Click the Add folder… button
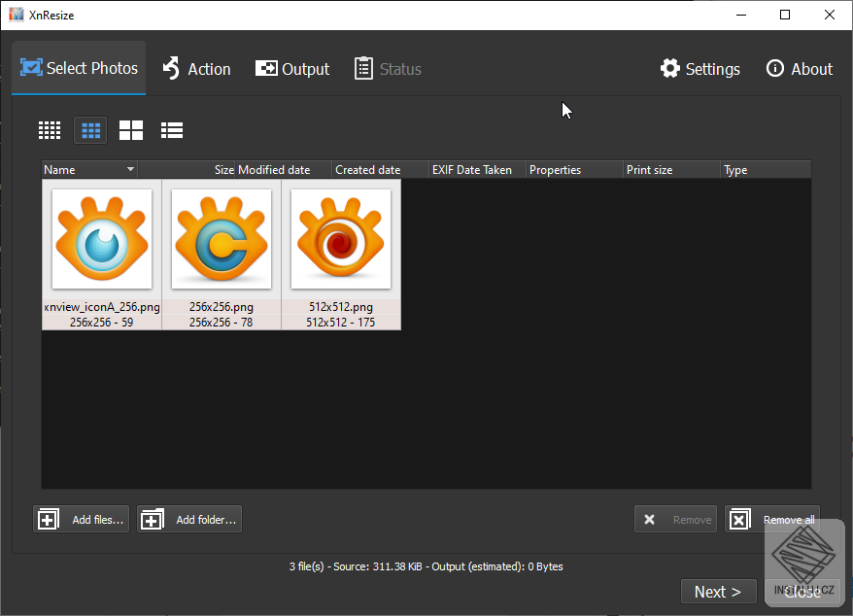Screen dimensions: 853x616 click(x=189, y=520)
